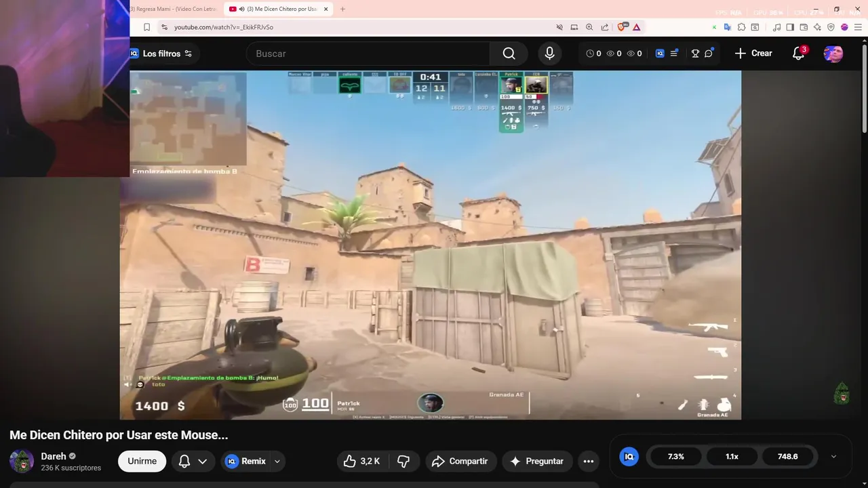Bookmark the page via address bar icon
The width and height of the screenshot is (868, 488).
coord(146,27)
